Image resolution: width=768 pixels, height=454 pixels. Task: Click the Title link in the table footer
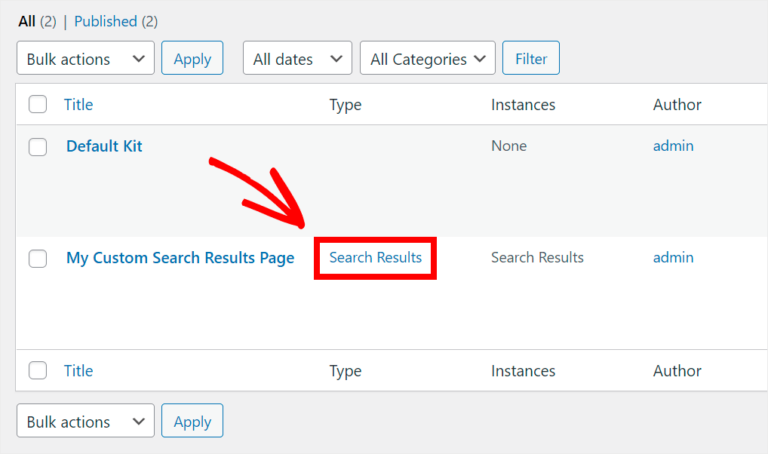tap(78, 371)
